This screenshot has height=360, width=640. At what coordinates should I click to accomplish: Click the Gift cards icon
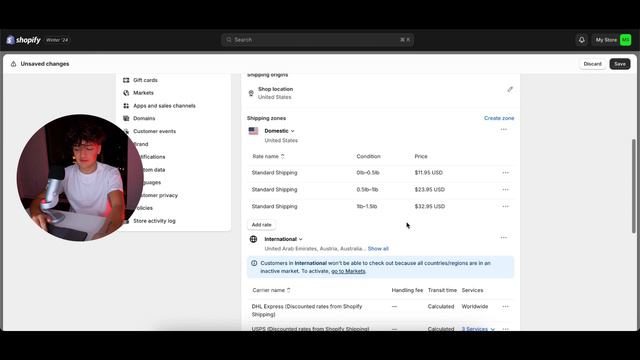pos(126,80)
